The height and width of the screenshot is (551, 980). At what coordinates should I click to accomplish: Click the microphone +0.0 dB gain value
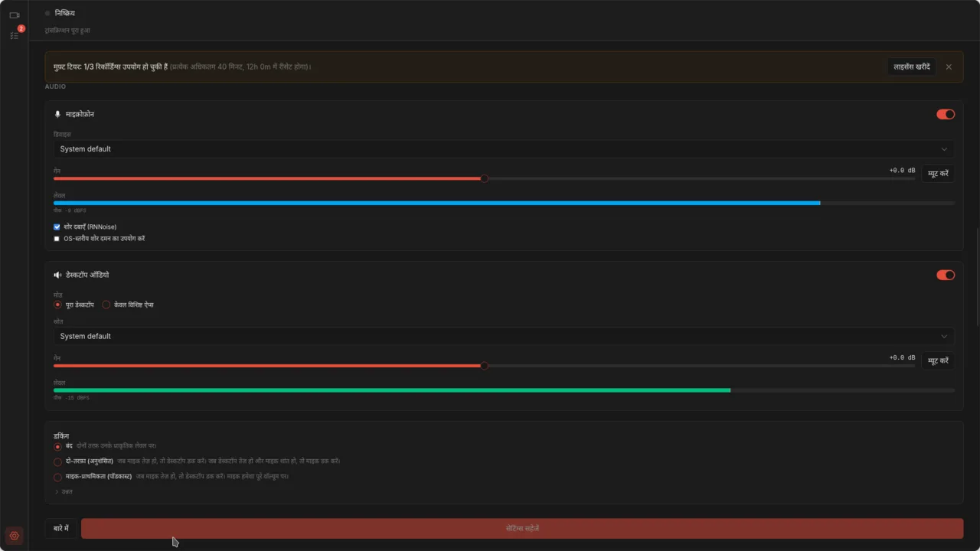pyautogui.click(x=902, y=170)
